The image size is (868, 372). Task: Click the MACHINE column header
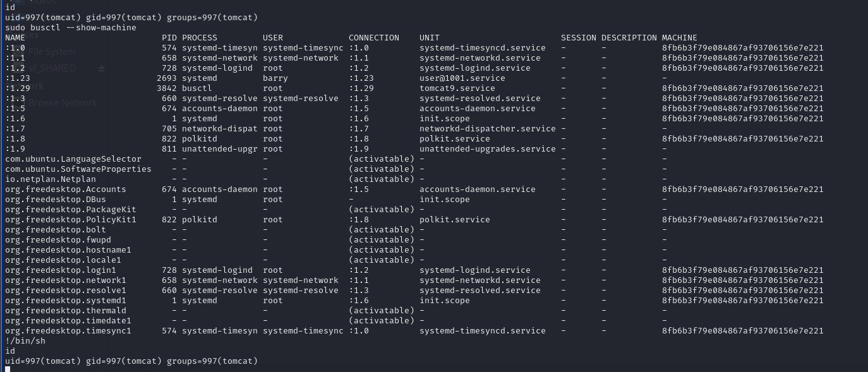[x=679, y=38]
